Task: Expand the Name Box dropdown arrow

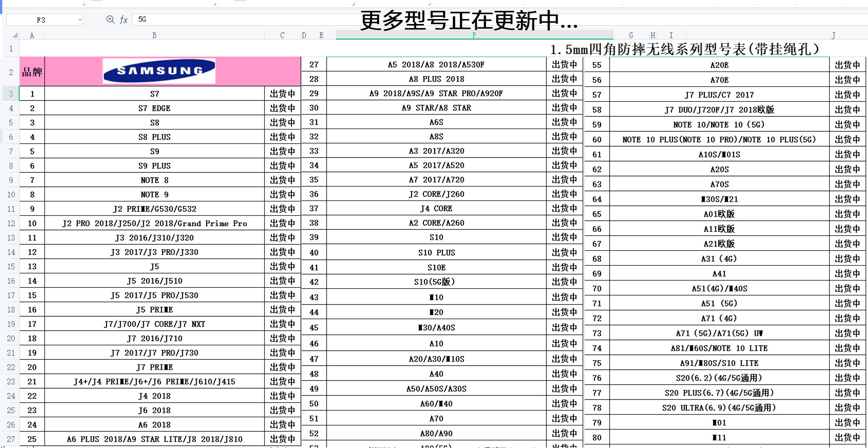Action: [80, 19]
